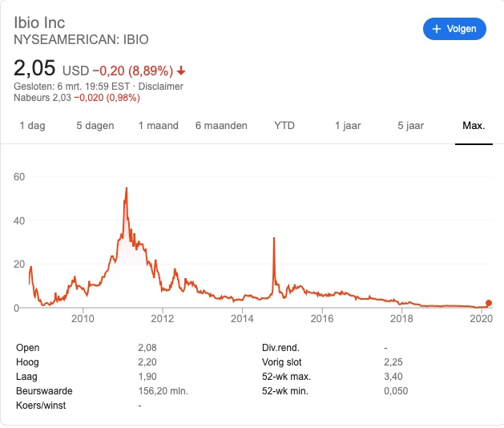
Task: Open the Disclaimer link
Action: [161, 87]
